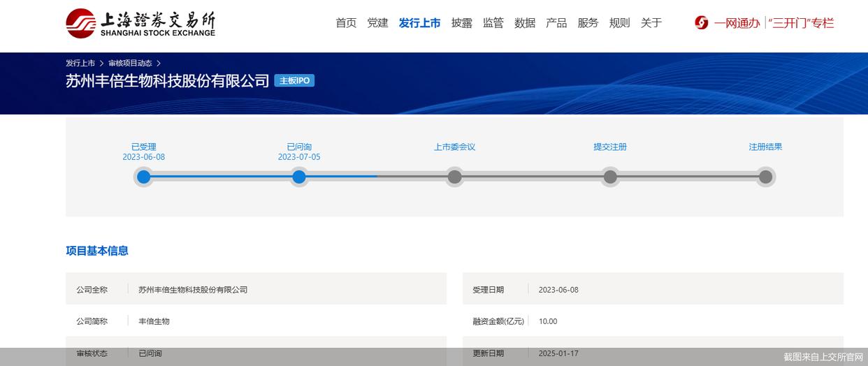
Task: Click the 主板IPO badge
Action: tap(294, 81)
